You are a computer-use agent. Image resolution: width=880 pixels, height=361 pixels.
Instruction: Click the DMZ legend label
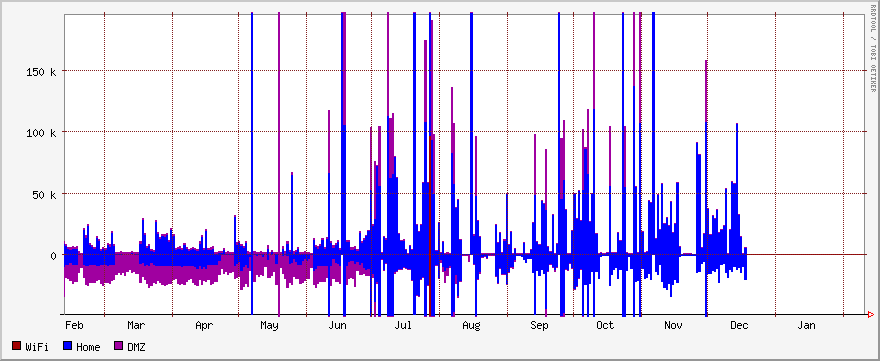pyautogui.click(x=136, y=347)
